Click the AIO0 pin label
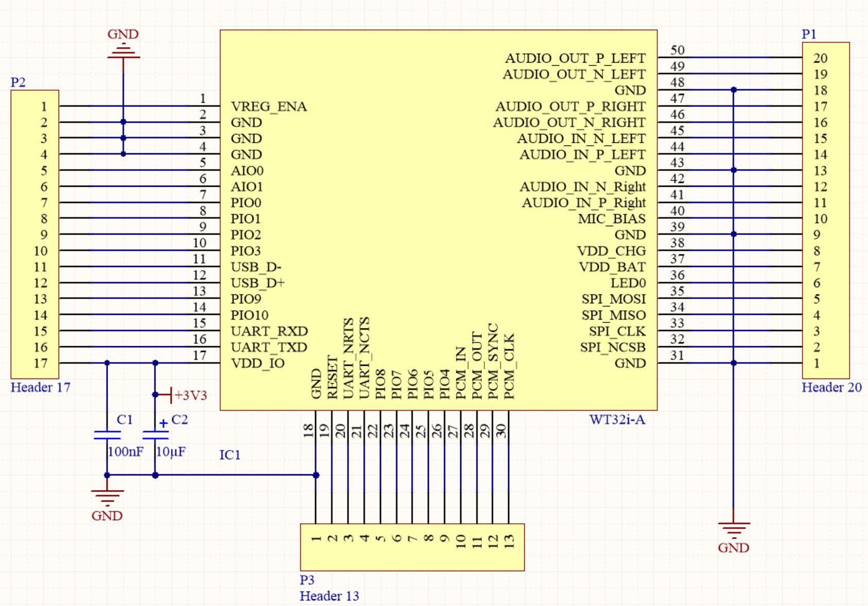The image size is (868, 606). pyautogui.click(x=247, y=171)
